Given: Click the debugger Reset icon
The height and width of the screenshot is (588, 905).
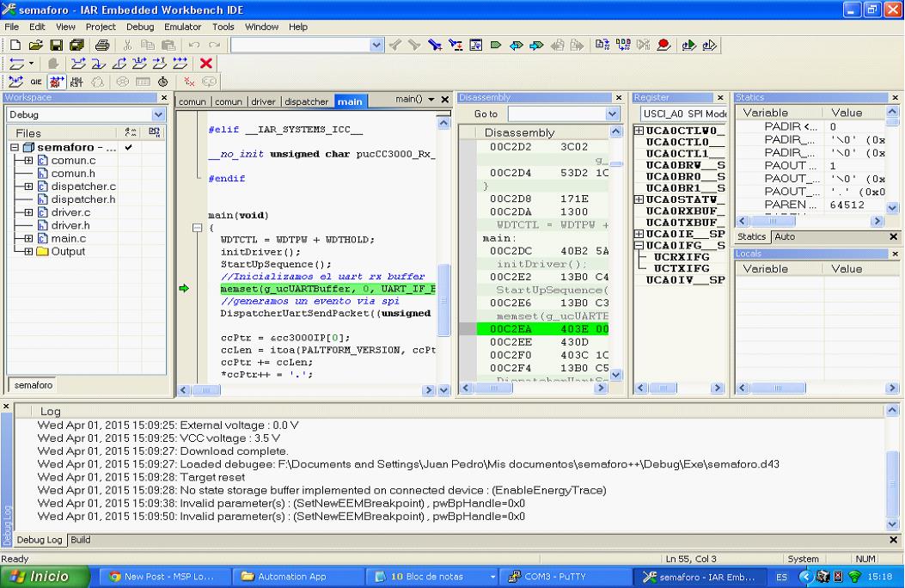Looking at the screenshot, I should coord(16,64).
